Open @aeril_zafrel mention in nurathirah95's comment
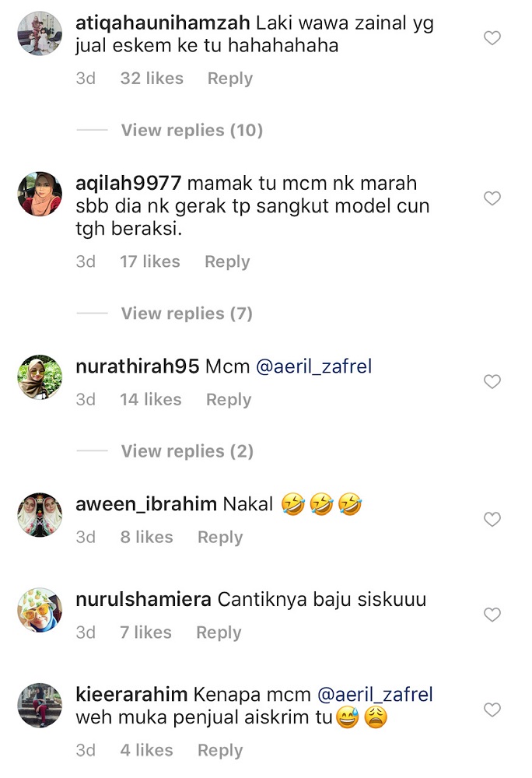Screen dimensions: 532x778 pyautogui.click(x=314, y=366)
